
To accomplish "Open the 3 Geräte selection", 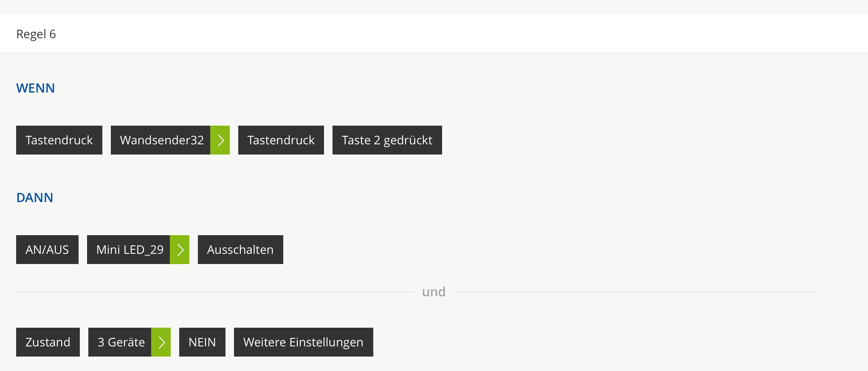I will (x=120, y=342).
